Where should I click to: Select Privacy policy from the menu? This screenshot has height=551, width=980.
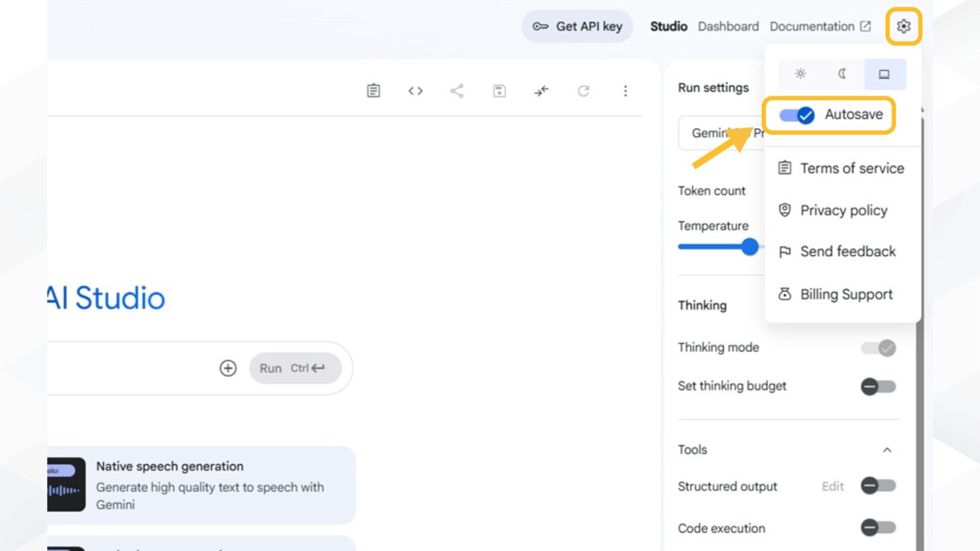click(843, 210)
